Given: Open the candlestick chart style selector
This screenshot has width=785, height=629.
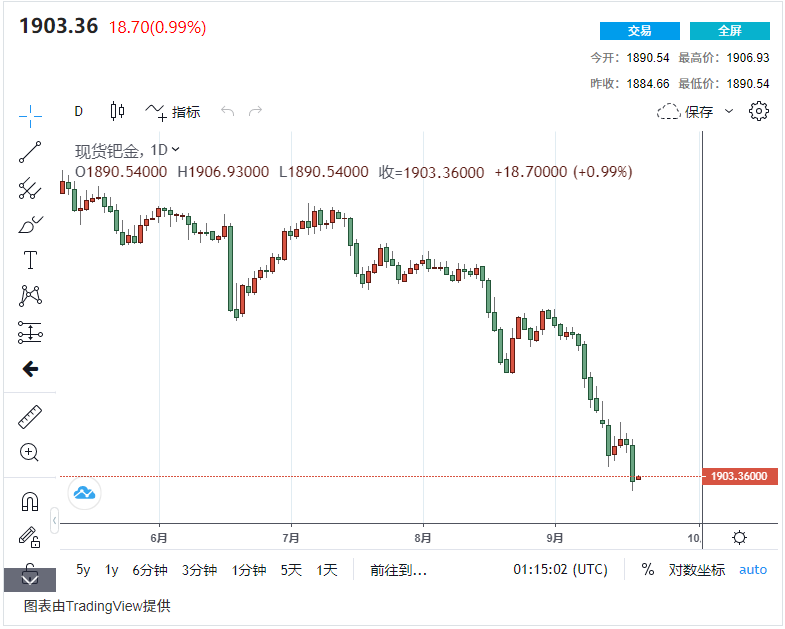Looking at the screenshot, I should 117,111.
